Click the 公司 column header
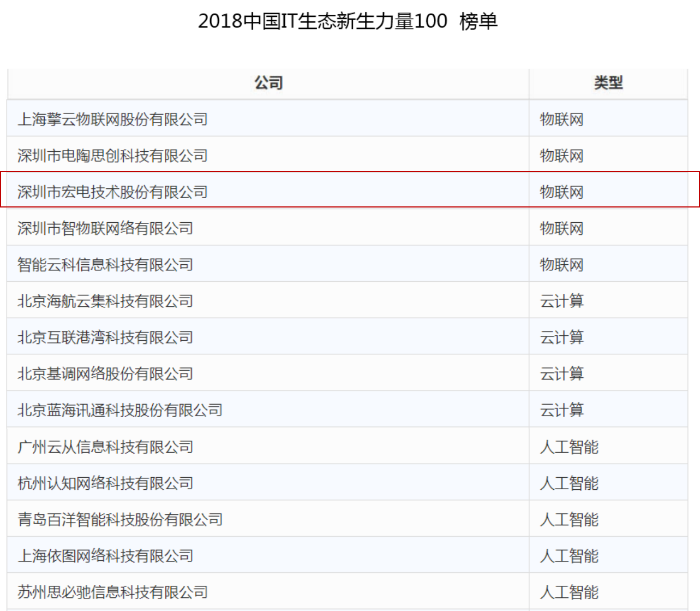700x611 pixels. coord(268,83)
